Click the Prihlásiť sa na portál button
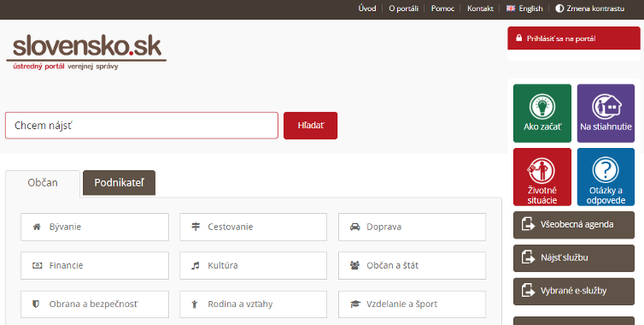Image resolution: width=644 pixels, height=325 pixels. pyautogui.click(x=574, y=38)
